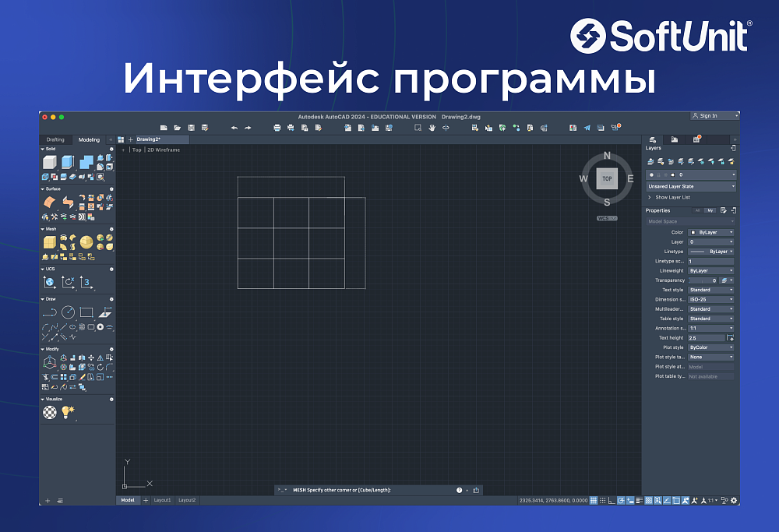Screen dimensions: 779x532
Task: Collapse the Mesh panel section
Action: pyautogui.click(x=42, y=229)
